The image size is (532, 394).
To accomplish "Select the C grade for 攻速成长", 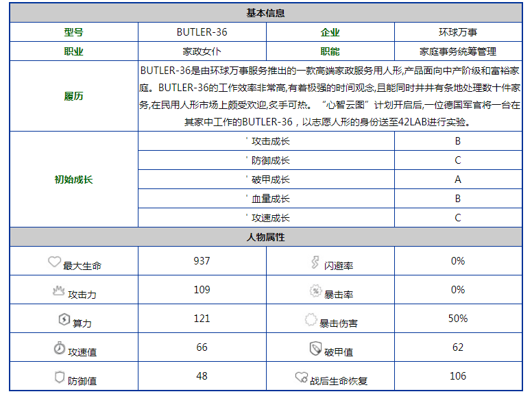I will point(458,218).
